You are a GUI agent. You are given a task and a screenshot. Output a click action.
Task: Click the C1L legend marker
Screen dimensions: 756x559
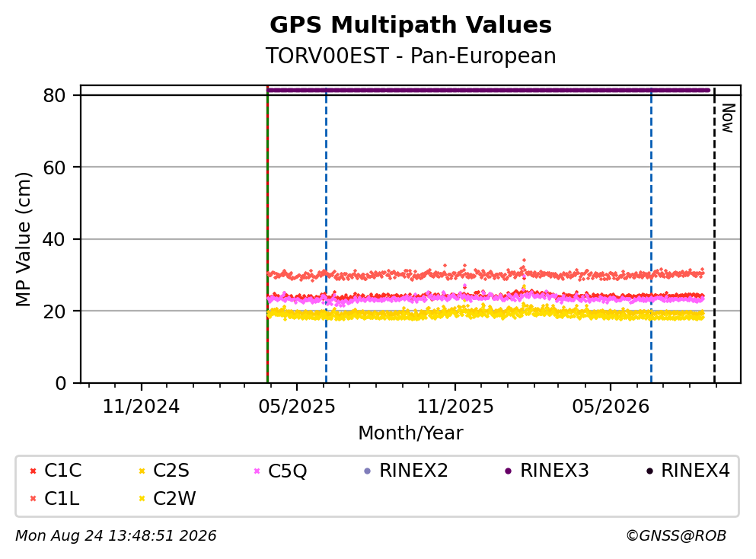pyautogui.click(x=33, y=499)
